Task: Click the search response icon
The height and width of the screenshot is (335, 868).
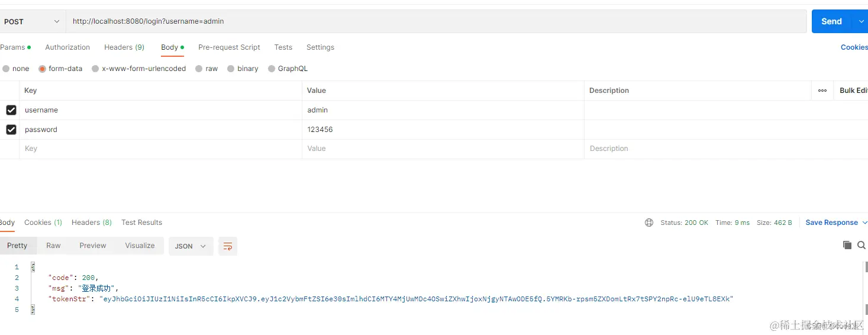Action: 861,245
